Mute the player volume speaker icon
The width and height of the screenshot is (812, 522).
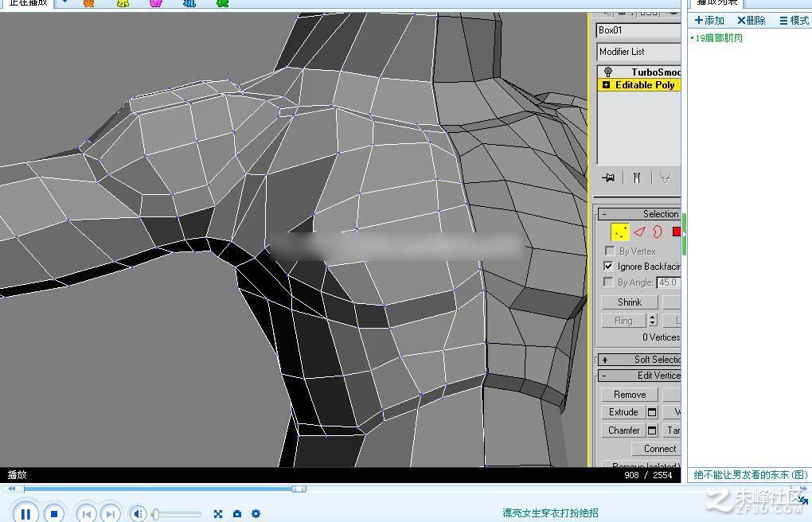139,514
